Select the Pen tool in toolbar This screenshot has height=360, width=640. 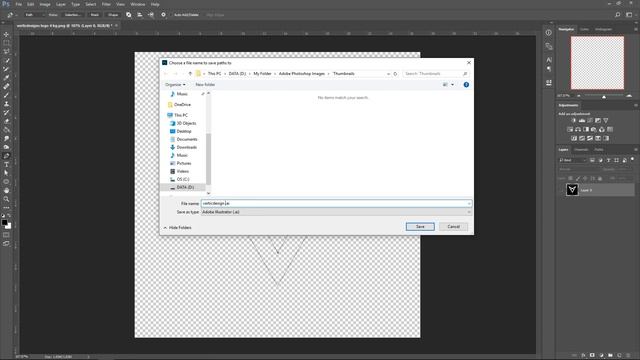tap(6, 156)
